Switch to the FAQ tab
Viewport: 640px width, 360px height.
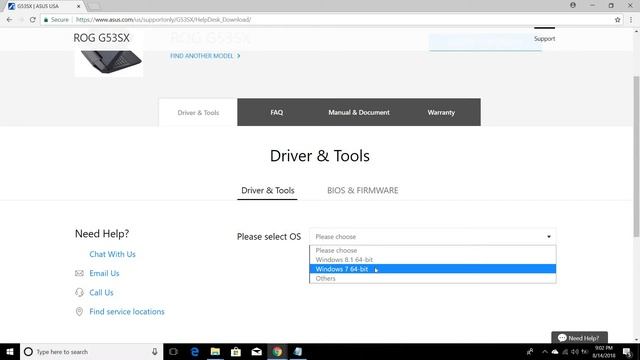[276, 112]
